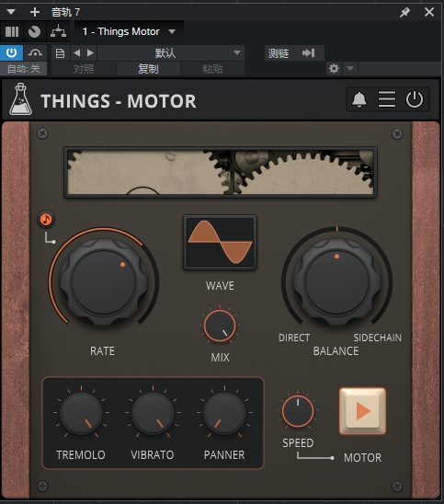
Task: Click the 复制 copy button
Action: point(148,69)
